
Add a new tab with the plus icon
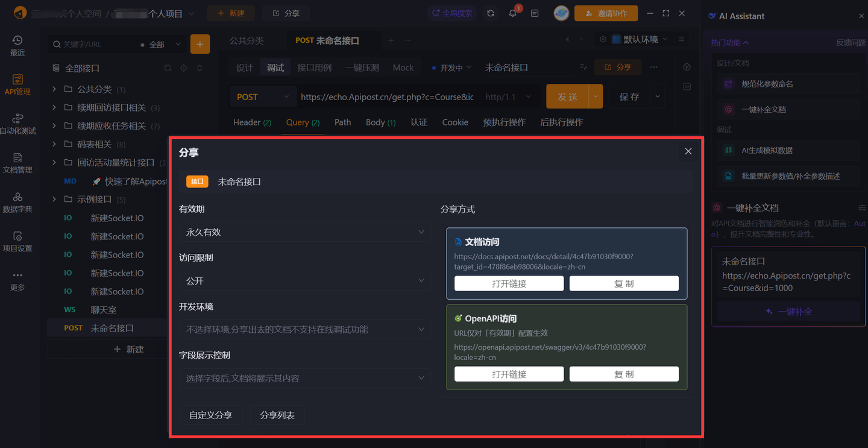click(391, 40)
